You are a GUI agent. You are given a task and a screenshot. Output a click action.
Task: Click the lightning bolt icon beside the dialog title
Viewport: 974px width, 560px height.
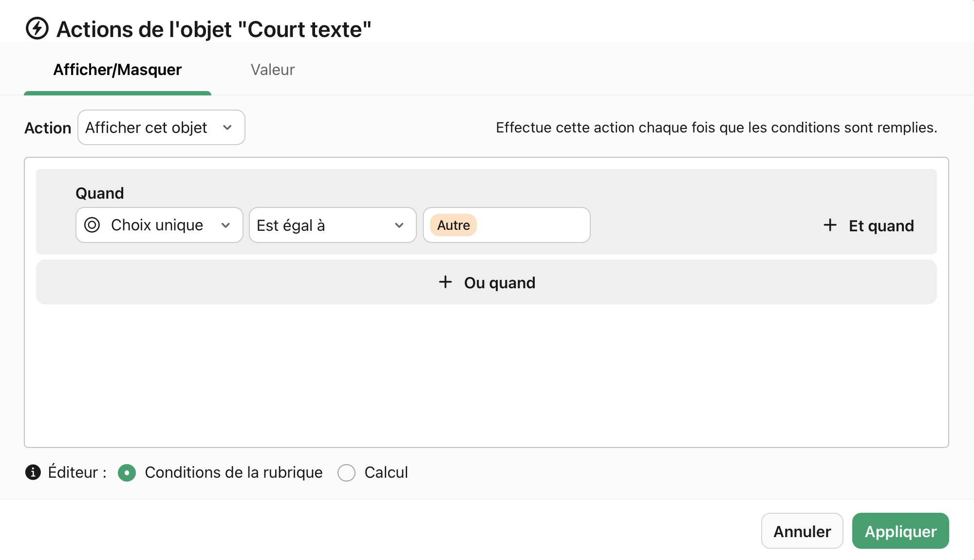(37, 29)
